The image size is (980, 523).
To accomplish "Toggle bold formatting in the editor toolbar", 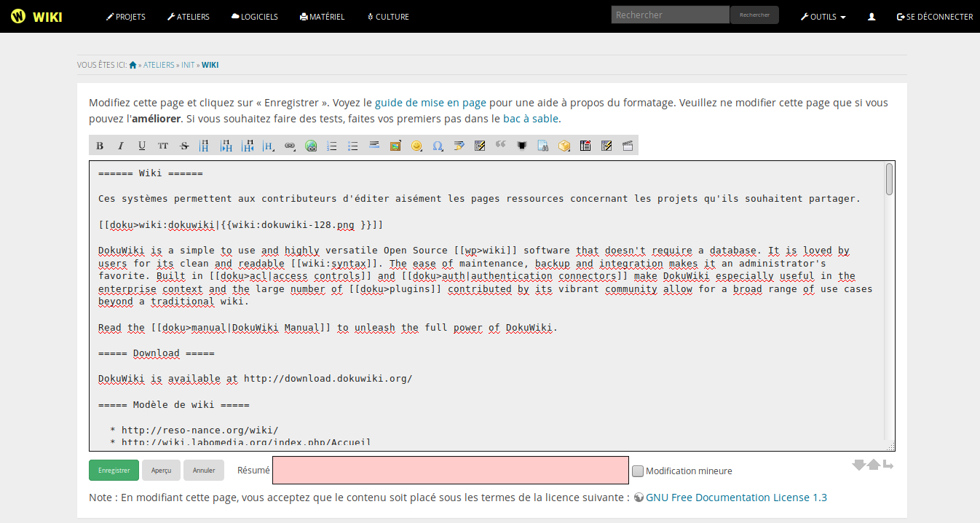I will pos(99,146).
